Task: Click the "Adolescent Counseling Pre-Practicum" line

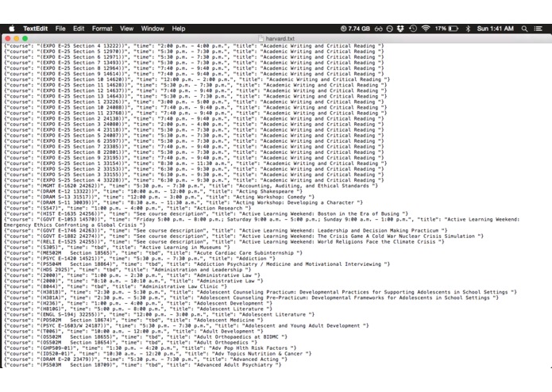Action: point(251,298)
